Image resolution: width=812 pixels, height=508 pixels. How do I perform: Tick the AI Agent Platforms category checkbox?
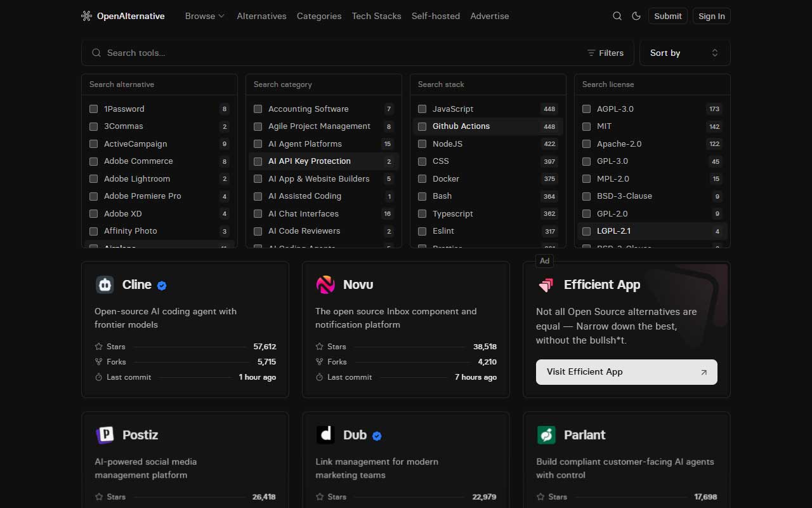click(258, 144)
